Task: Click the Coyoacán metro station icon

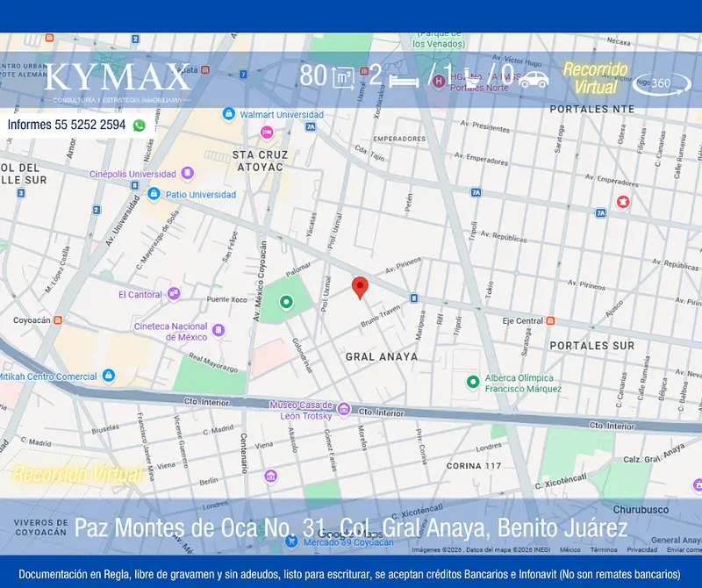Action: (58, 320)
